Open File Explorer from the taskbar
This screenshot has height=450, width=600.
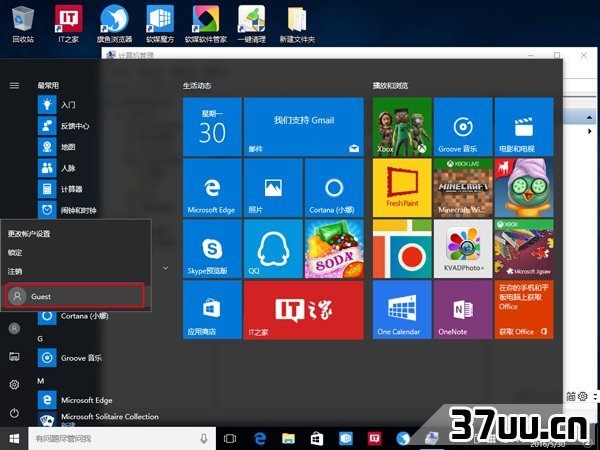288,439
